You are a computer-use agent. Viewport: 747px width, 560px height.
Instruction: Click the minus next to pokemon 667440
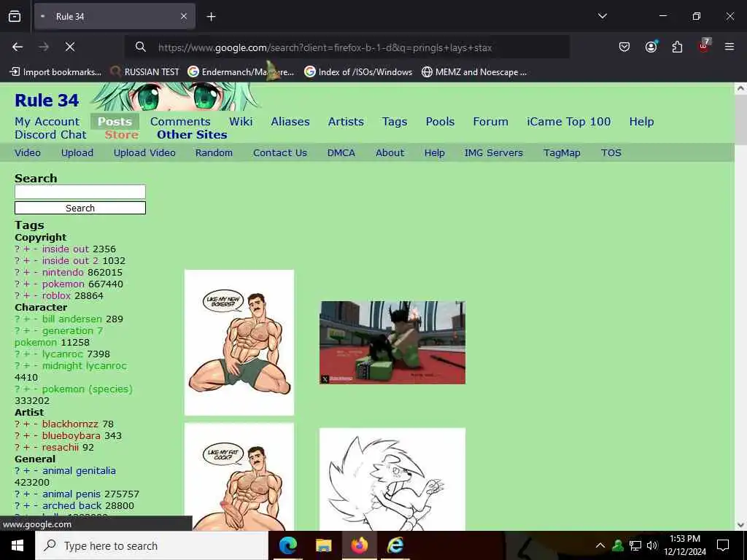(x=36, y=284)
